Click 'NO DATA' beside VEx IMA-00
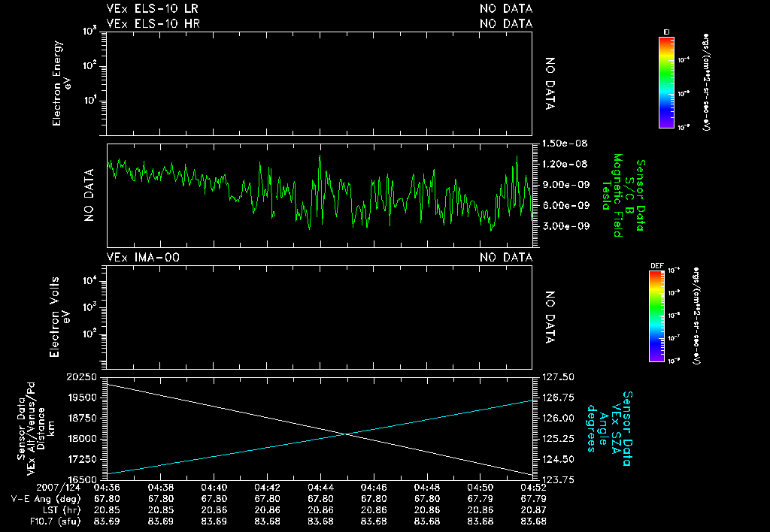 point(506,258)
